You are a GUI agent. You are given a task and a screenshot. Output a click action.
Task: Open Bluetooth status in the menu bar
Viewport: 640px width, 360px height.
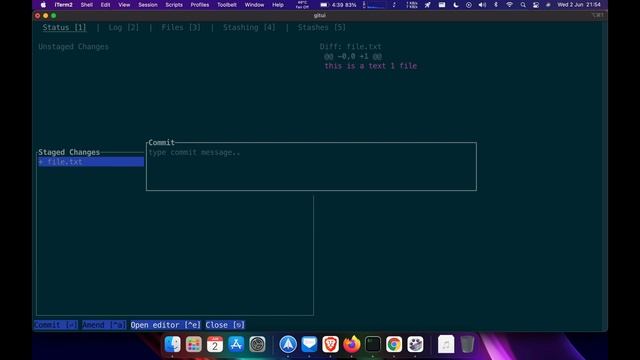pos(496,5)
